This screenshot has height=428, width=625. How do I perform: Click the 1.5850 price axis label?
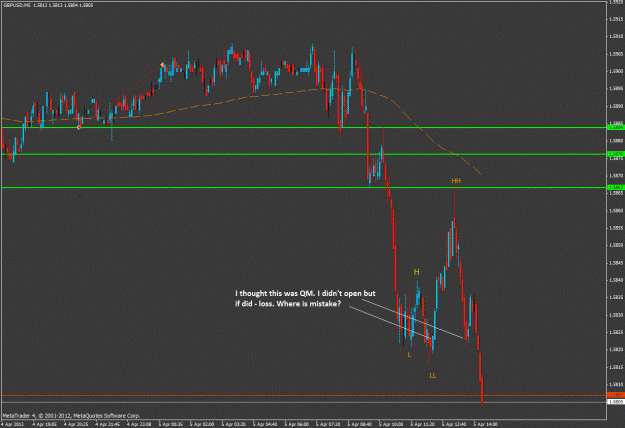click(616, 245)
